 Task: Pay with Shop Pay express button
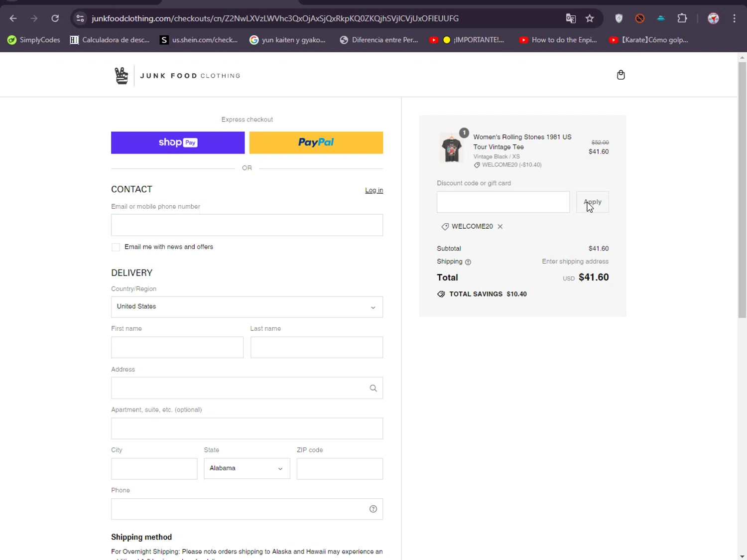(x=178, y=142)
